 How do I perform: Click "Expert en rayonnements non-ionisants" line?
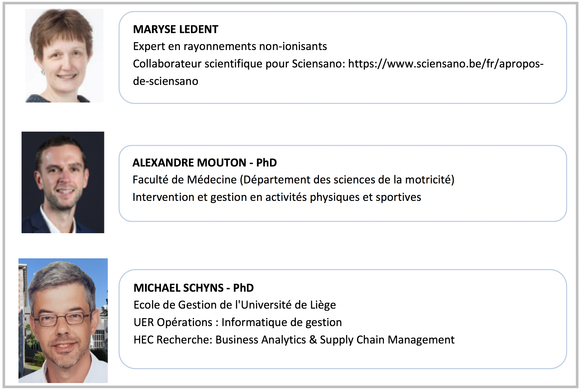230,46
